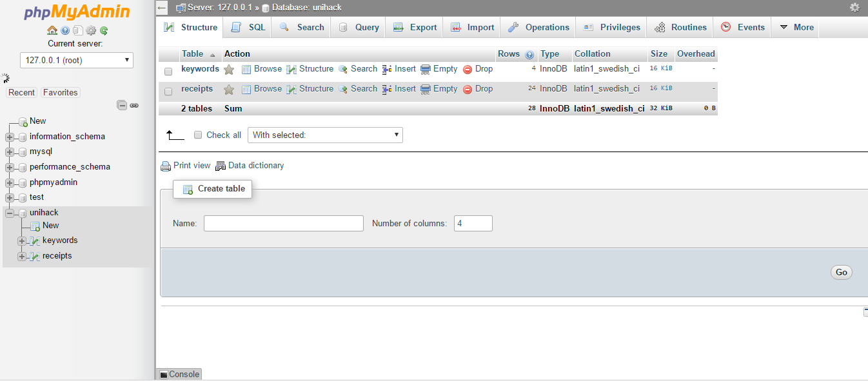The height and width of the screenshot is (381, 868).
Task: Enable the Check all checkbox
Action: point(198,135)
